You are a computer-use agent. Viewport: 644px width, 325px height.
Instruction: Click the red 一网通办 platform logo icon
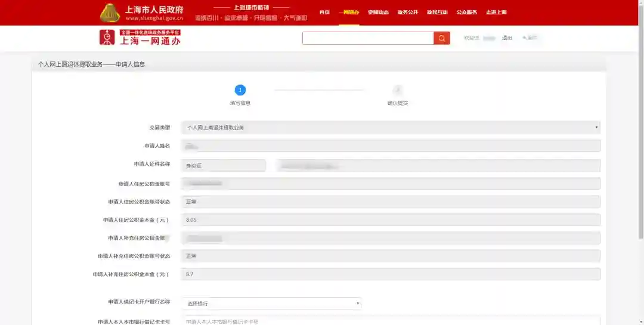[x=107, y=38]
